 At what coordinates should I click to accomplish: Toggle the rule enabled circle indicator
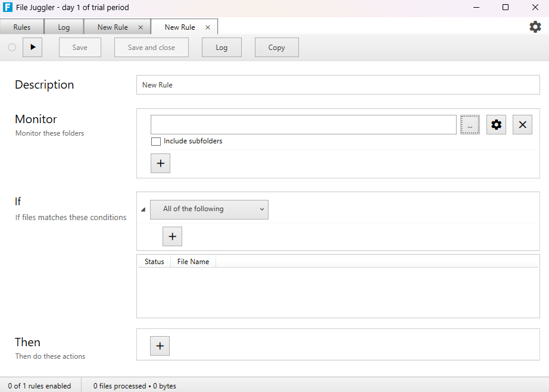12,48
